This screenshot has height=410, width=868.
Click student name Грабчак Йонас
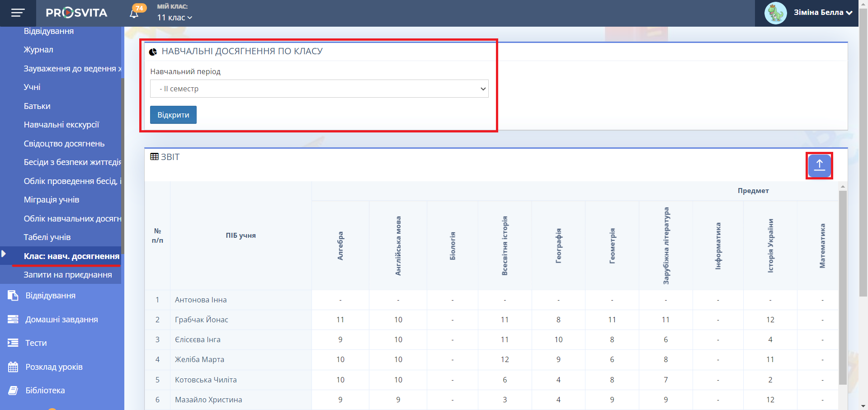(x=202, y=320)
